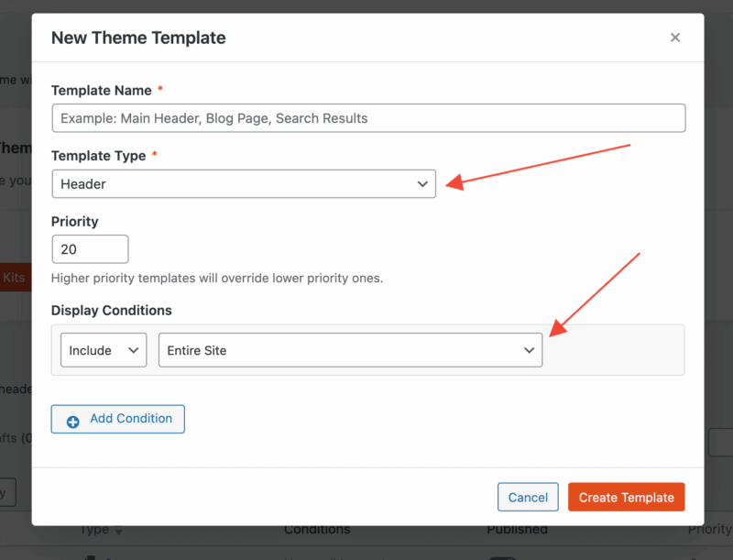
Task: Click the Published column header
Action: (517, 530)
